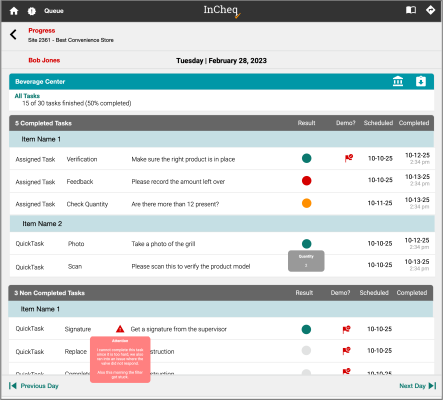Click the orange result dot for Check Quantity
Viewport: 443px width, 400px height.
(306, 203)
